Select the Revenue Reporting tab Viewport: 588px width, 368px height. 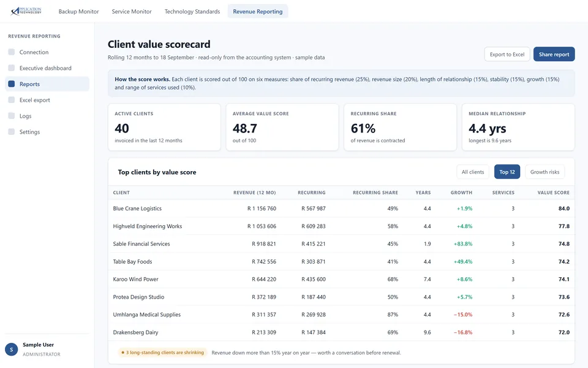point(258,11)
